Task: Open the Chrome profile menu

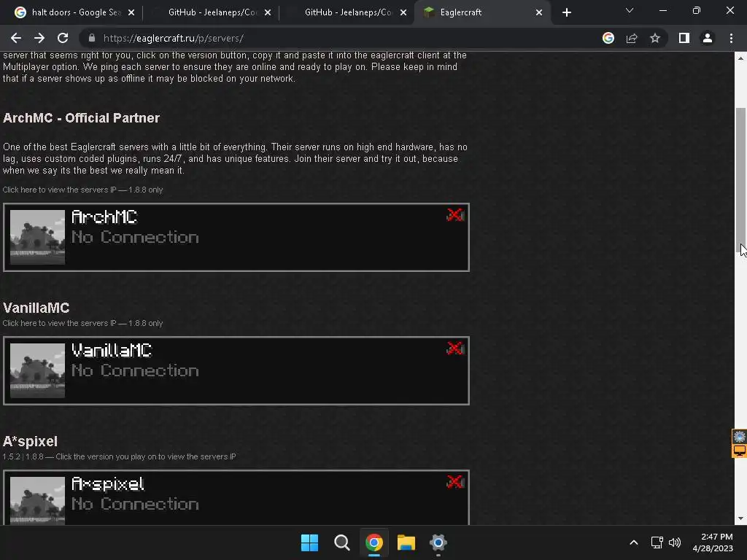Action: (708, 38)
